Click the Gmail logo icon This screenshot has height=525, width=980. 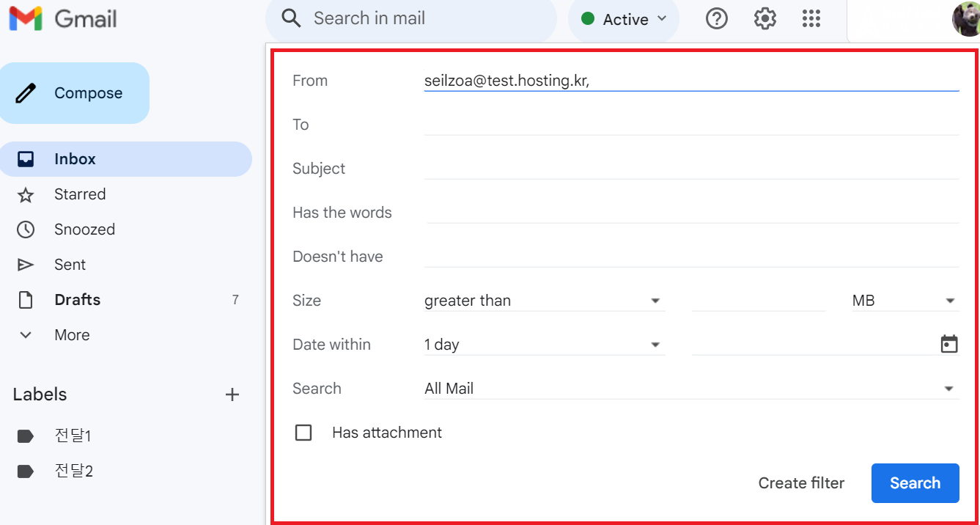(x=26, y=19)
